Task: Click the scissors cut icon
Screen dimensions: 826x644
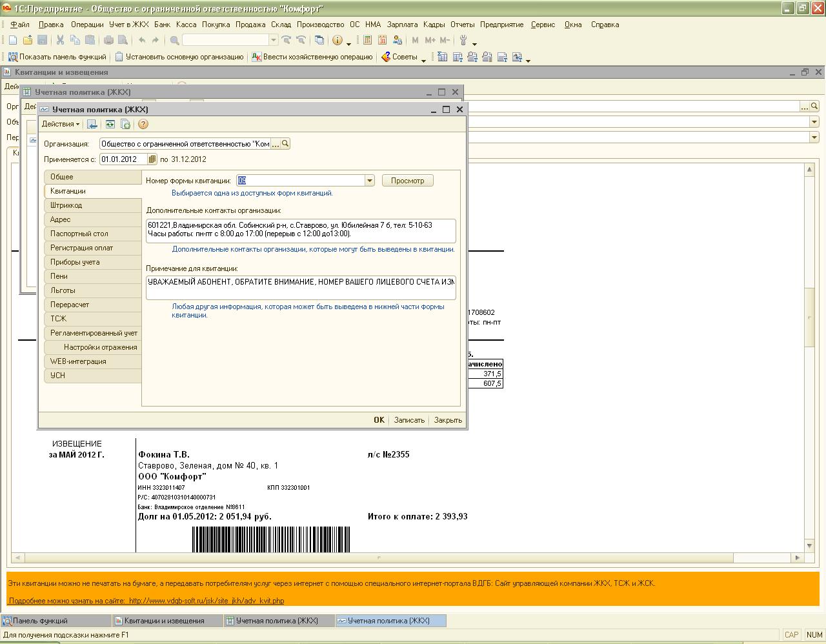Action: click(60, 40)
